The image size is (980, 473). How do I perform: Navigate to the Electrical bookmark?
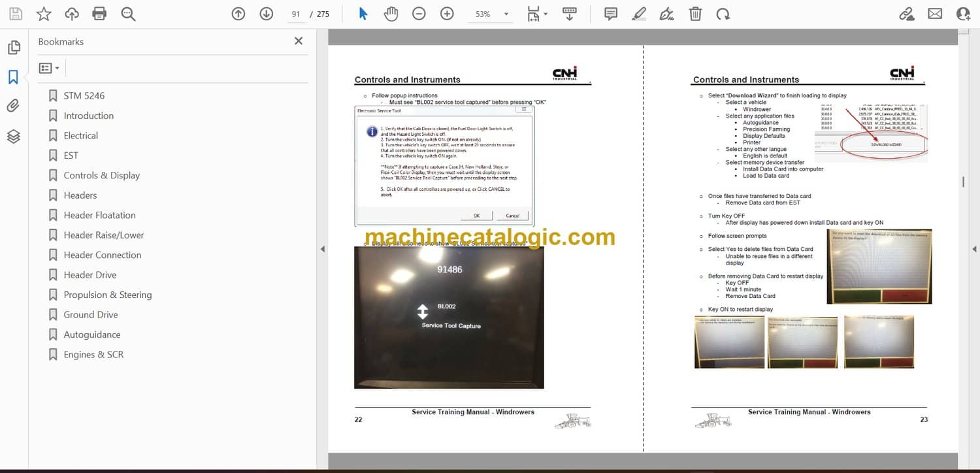(x=81, y=135)
